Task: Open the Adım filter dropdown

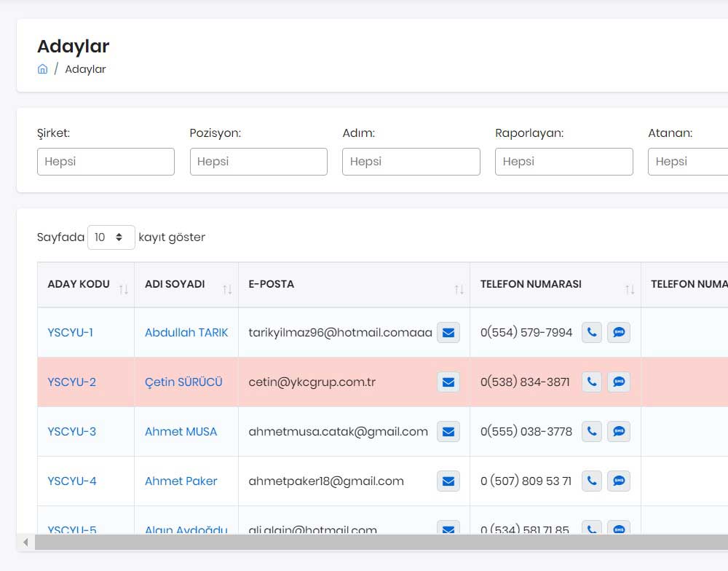Action: pos(411,162)
